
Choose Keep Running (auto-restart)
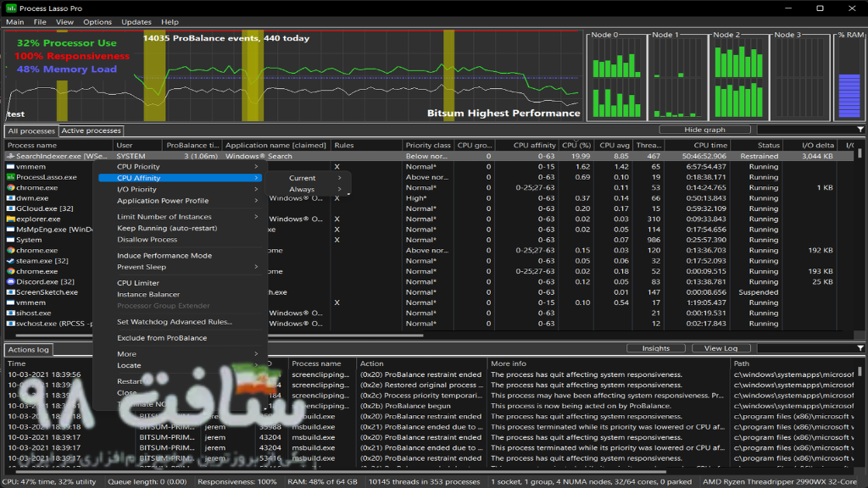[167, 228]
